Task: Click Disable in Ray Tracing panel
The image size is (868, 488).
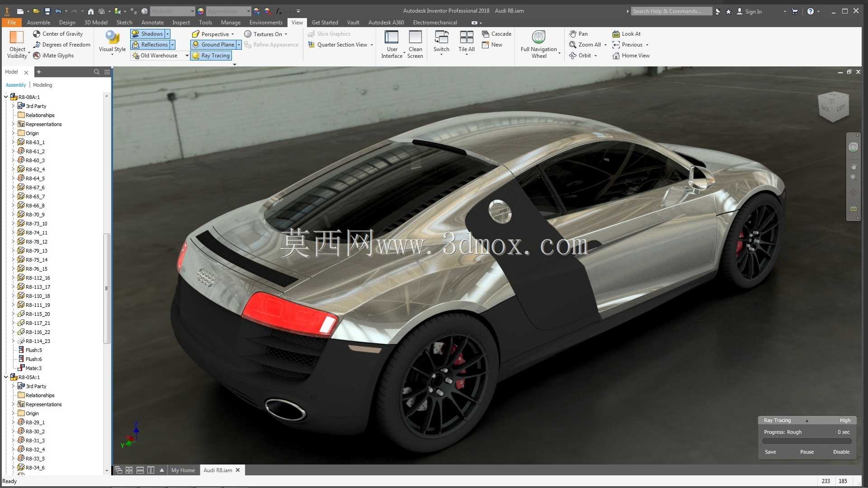Action: (841, 452)
